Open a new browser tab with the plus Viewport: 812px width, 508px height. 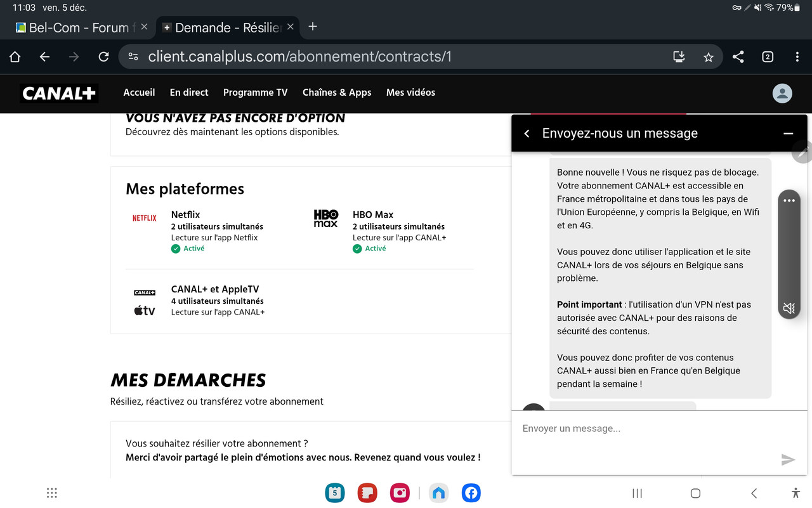click(312, 27)
